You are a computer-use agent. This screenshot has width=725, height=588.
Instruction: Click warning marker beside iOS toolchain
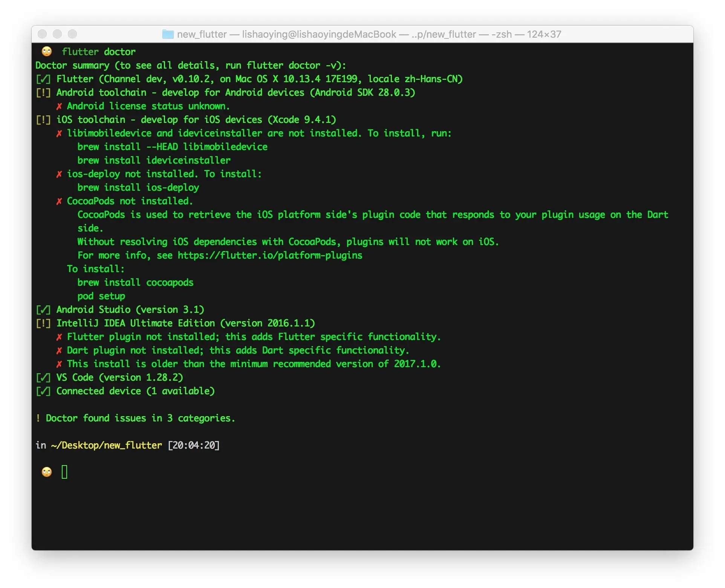coord(43,120)
